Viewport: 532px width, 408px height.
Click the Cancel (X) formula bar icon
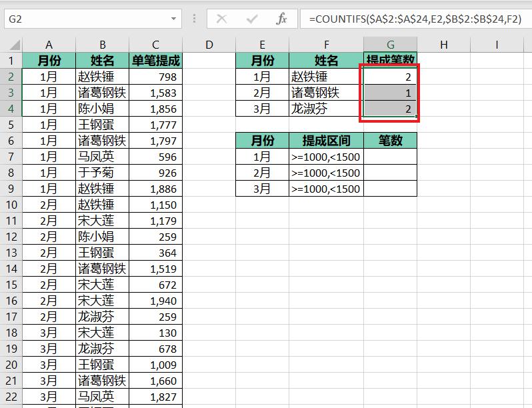coord(221,19)
